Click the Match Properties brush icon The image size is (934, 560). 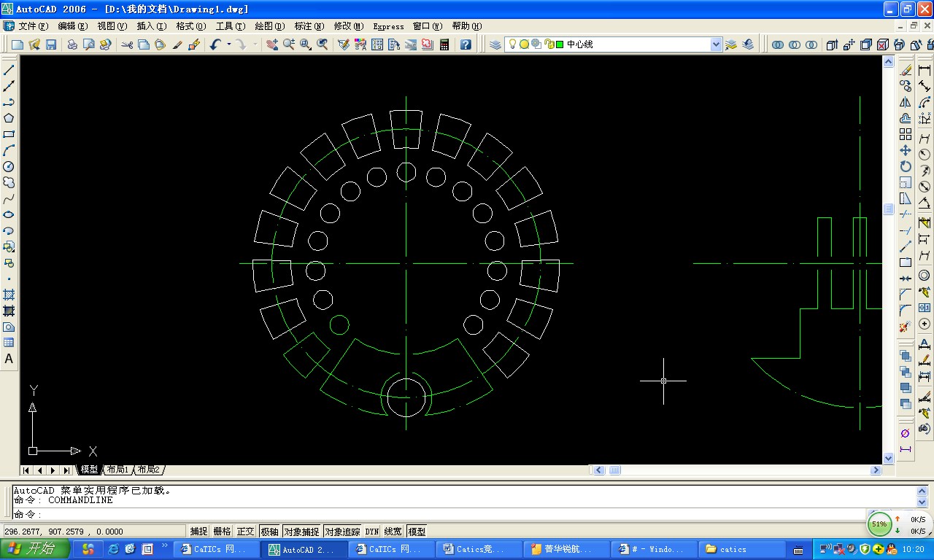click(177, 44)
